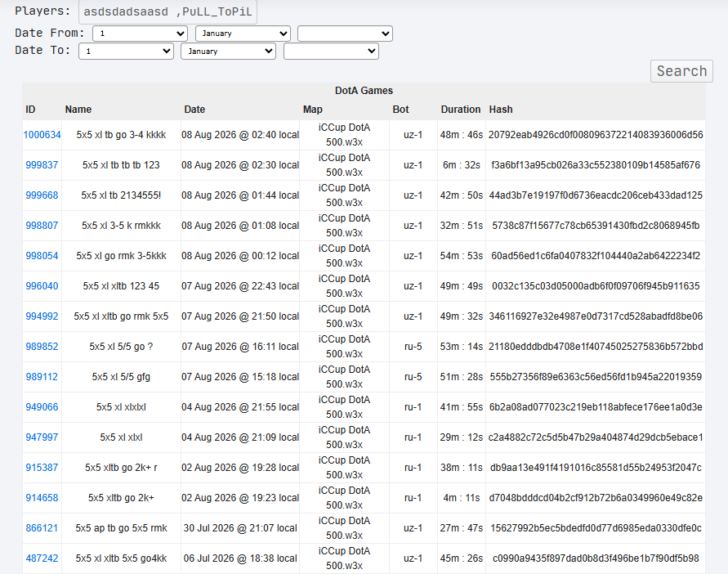Screen dimensions: 728x574
Task: Click the Search button
Action: point(681,71)
